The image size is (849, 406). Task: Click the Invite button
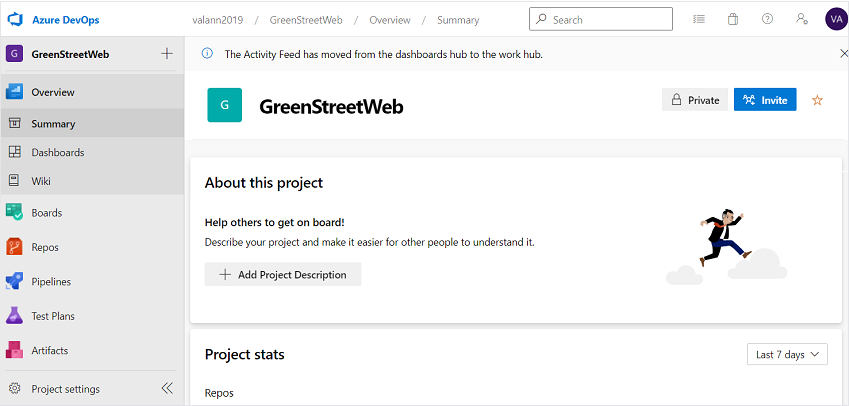coord(765,100)
